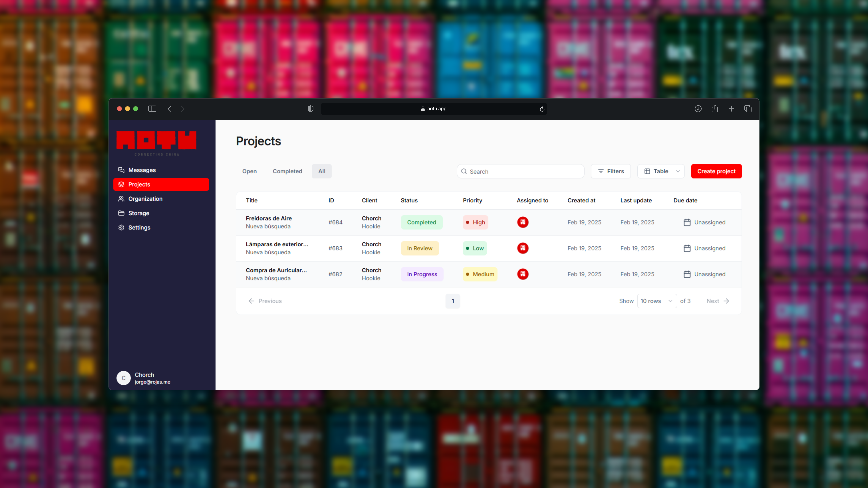
Task: Open the browser downloads icon
Action: point(698,109)
